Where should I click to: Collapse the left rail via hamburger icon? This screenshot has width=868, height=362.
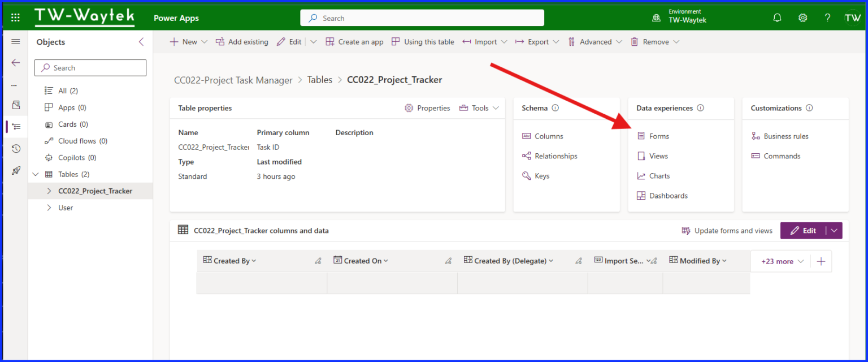tap(15, 41)
